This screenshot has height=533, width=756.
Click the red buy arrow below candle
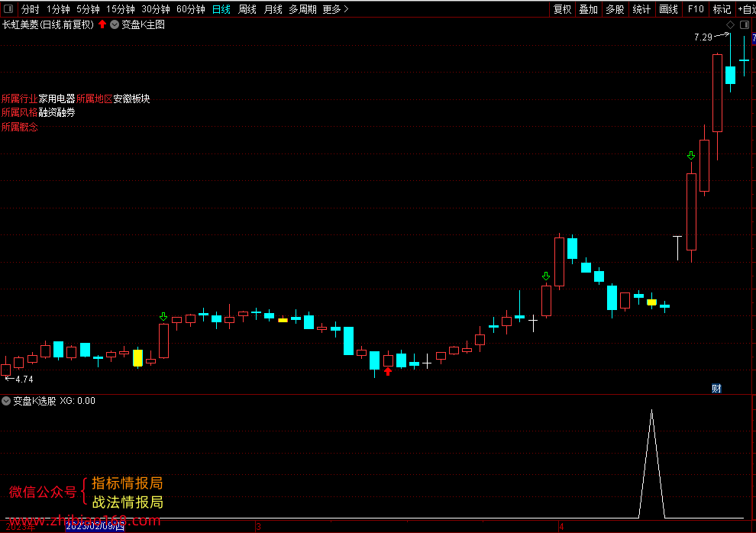point(388,372)
